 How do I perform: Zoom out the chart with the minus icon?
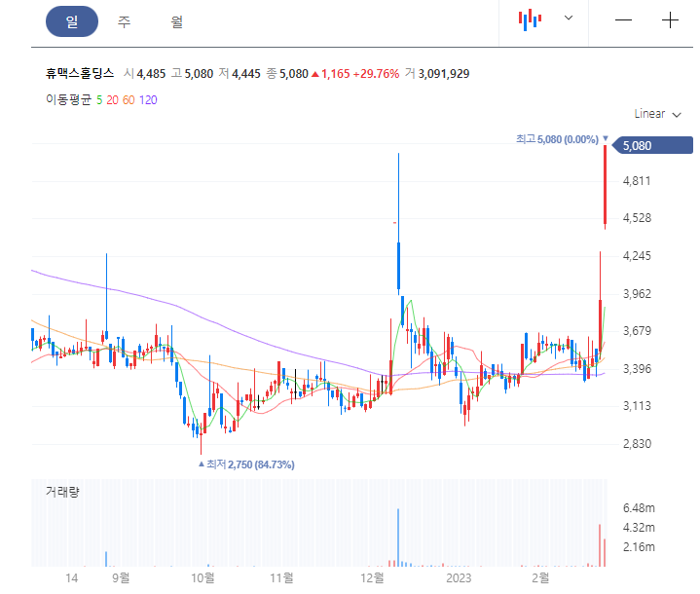[x=623, y=20]
